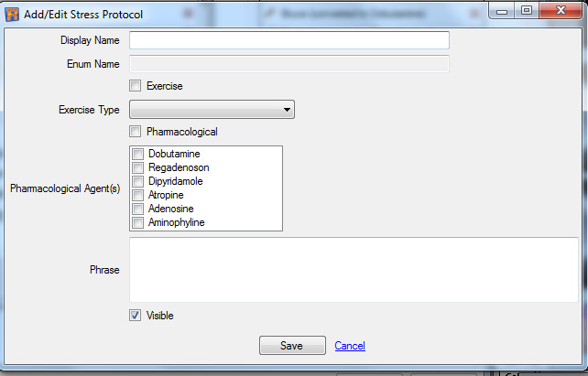Check the Dobutamine agent option
The width and height of the screenshot is (588, 376).
point(138,154)
